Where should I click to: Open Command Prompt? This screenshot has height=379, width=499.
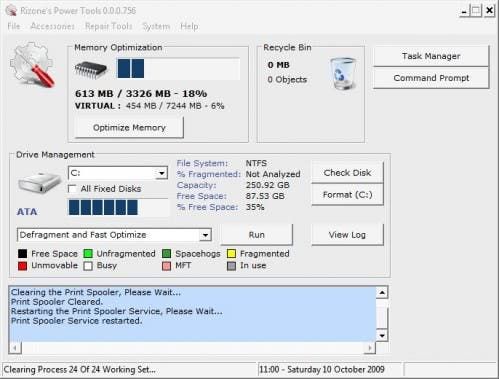point(431,78)
